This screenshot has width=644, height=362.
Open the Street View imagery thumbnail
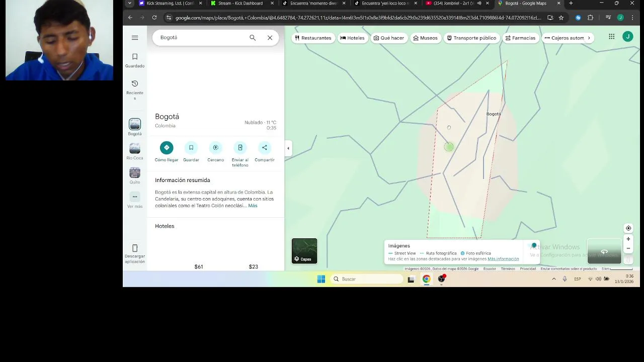pyautogui.click(x=604, y=251)
